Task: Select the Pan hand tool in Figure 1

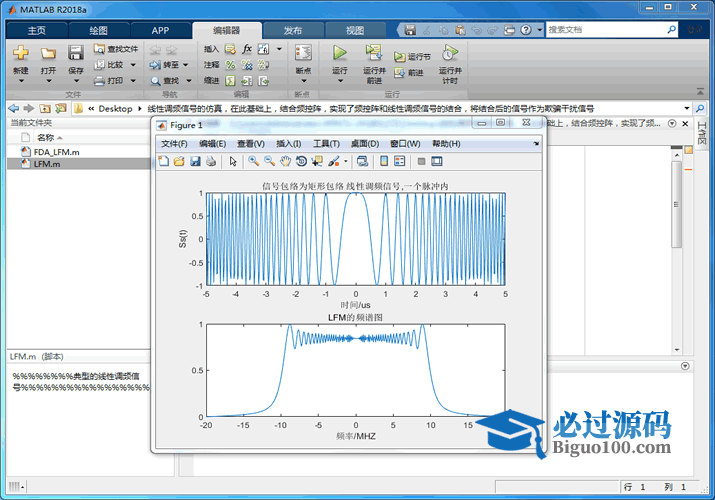Action: pos(285,161)
